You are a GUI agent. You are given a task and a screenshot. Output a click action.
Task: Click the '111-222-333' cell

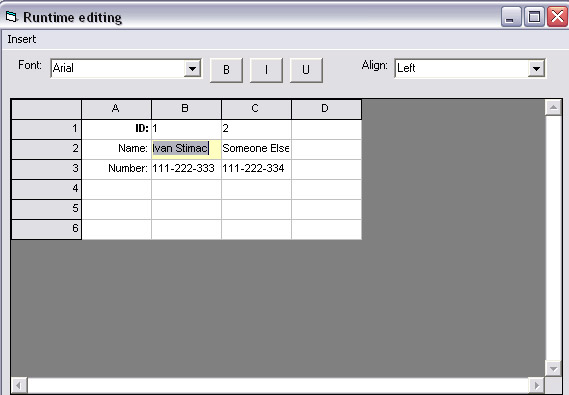[186, 169]
